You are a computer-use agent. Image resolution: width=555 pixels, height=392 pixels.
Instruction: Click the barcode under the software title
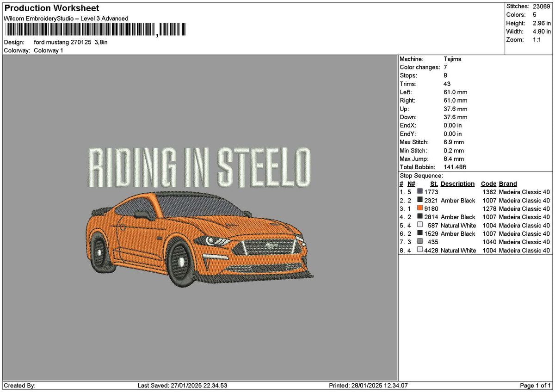[x=95, y=30]
